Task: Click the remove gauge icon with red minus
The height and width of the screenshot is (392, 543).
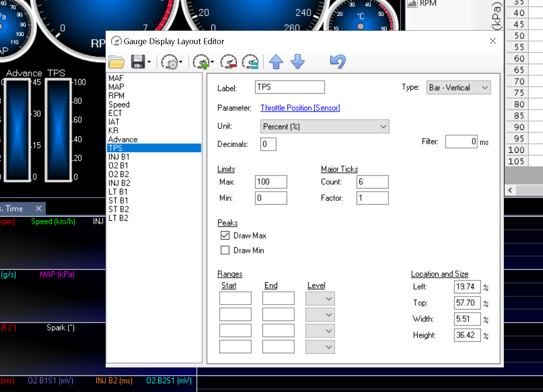Action: point(229,62)
